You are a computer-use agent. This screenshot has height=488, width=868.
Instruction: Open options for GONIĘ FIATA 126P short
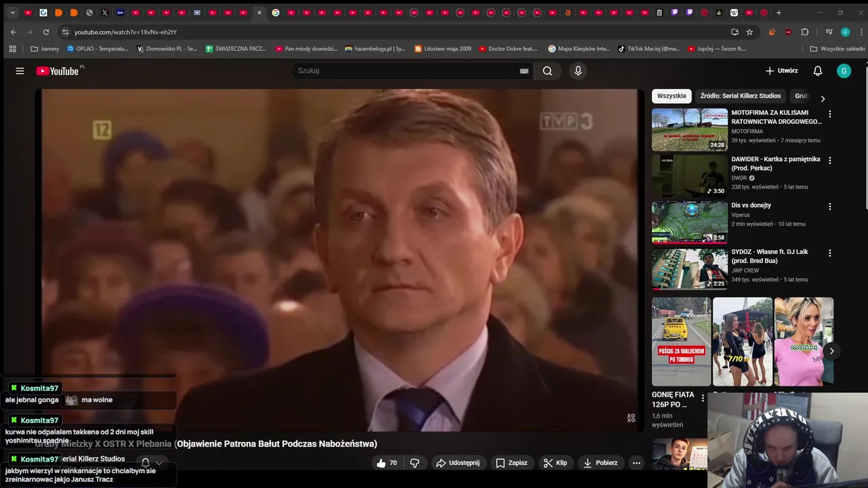point(703,399)
